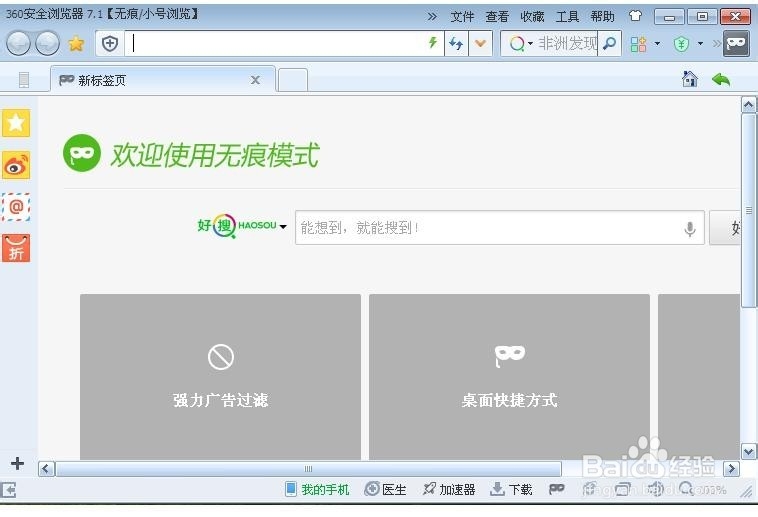Click the blue refresh arrows icon
The width and height of the screenshot is (758, 517).
coord(456,44)
